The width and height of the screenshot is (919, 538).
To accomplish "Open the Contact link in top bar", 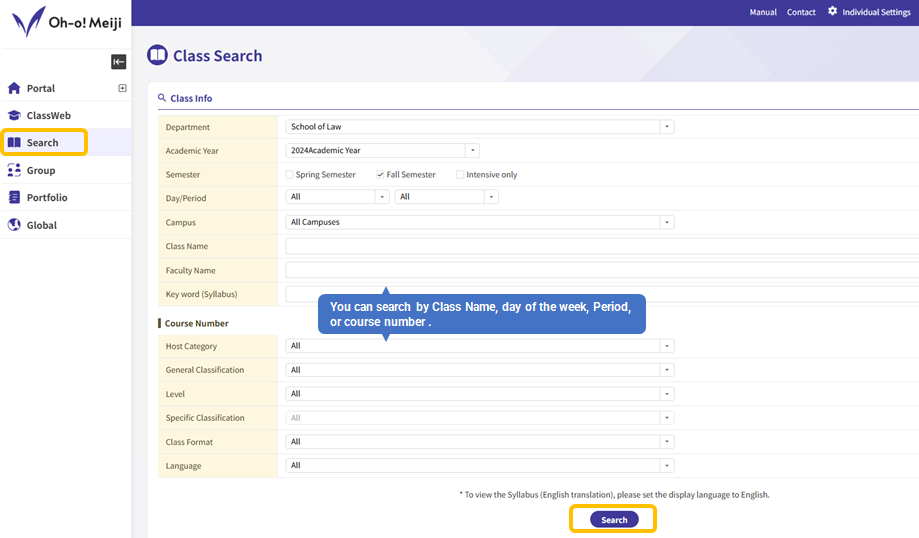I will click(801, 12).
